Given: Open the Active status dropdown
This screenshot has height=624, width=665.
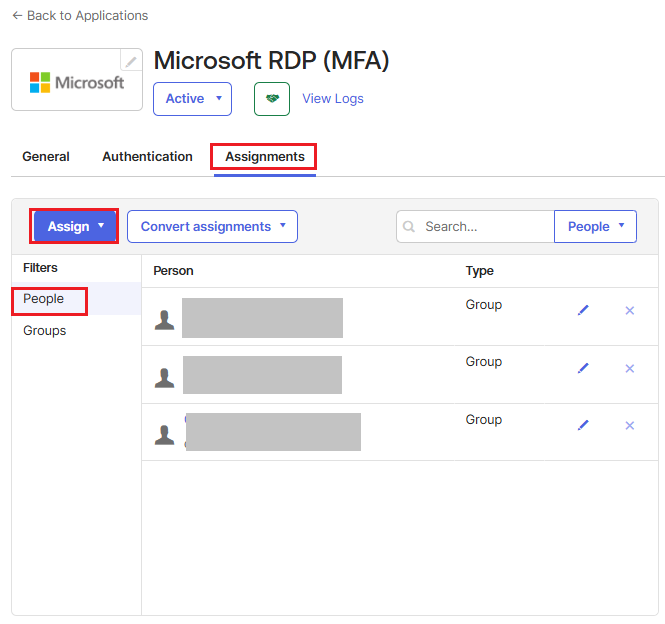Looking at the screenshot, I should 192,99.
